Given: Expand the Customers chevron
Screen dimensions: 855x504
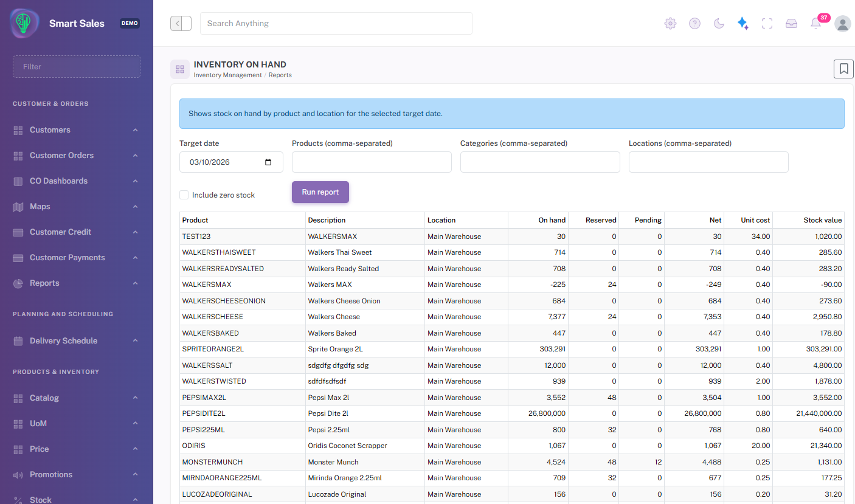Looking at the screenshot, I should [x=135, y=130].
